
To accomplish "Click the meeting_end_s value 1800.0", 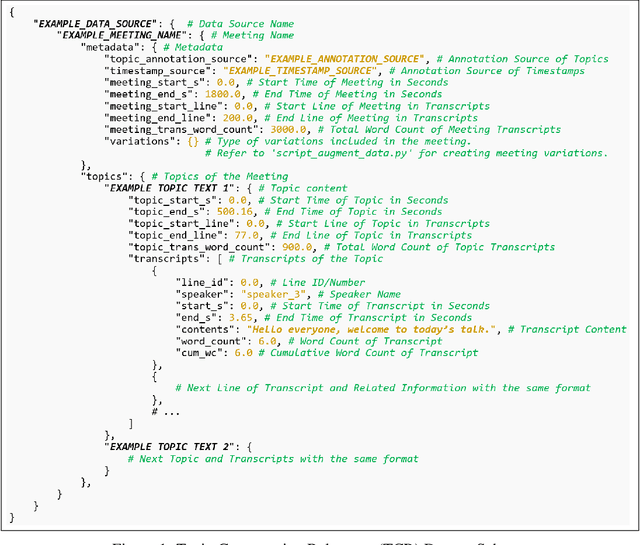I will [x=206, y=94].
